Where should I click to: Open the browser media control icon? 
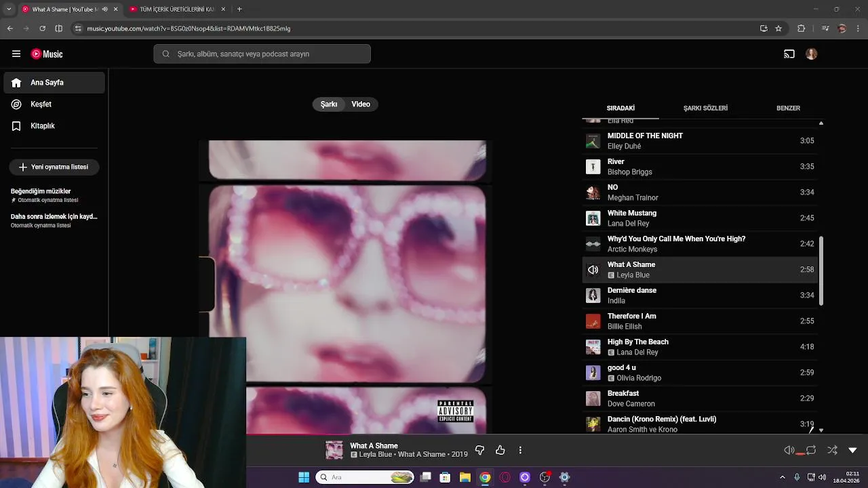point(825,28)
